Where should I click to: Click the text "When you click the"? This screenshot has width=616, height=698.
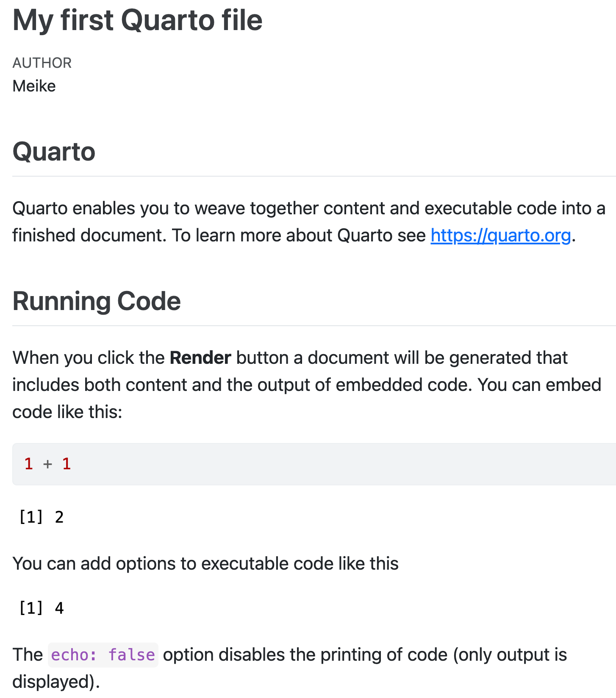88,358
